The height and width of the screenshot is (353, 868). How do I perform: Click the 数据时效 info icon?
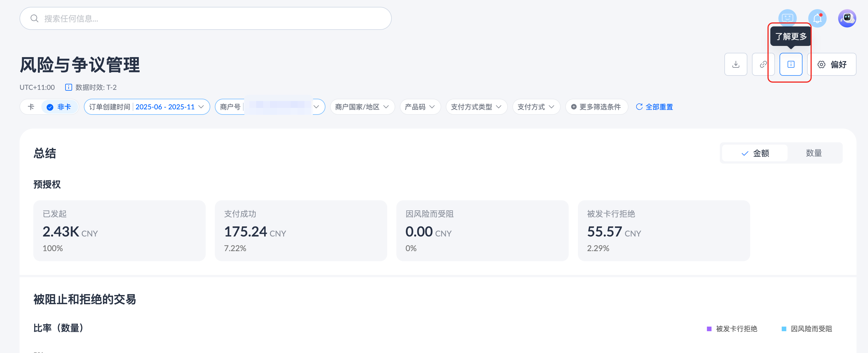(68, 88)
